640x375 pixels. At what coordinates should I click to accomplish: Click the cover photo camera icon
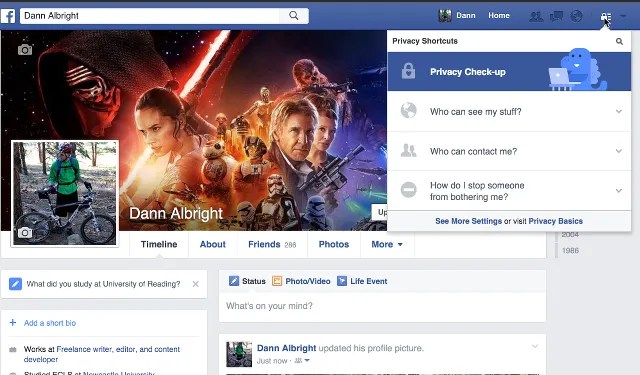coord(25,50)
